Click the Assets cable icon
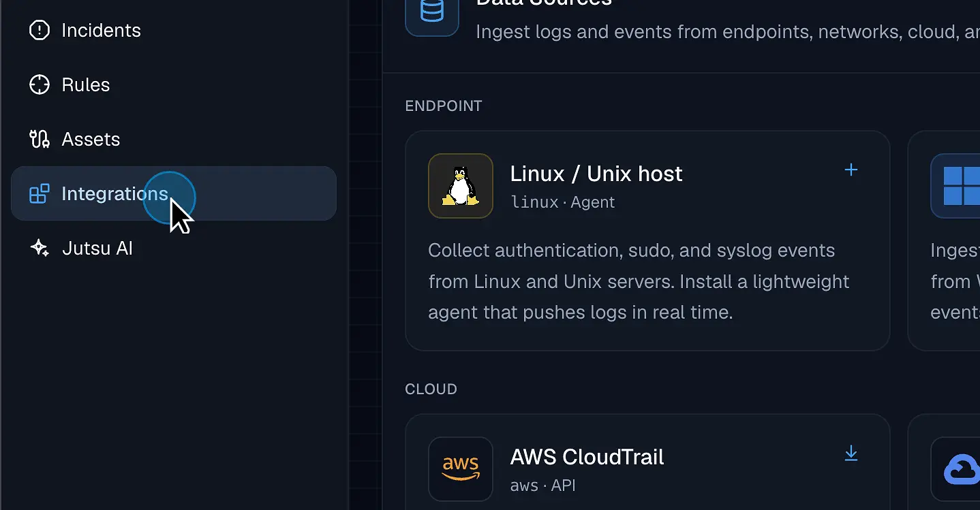The height and width of the screenshot is (510, 980). coord(40,140)
